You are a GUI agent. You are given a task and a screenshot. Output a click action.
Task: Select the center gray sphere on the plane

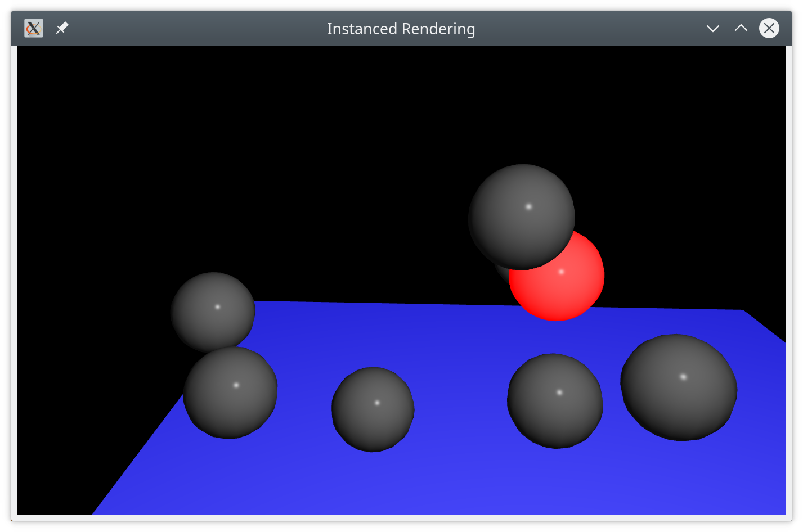(373, 409)
